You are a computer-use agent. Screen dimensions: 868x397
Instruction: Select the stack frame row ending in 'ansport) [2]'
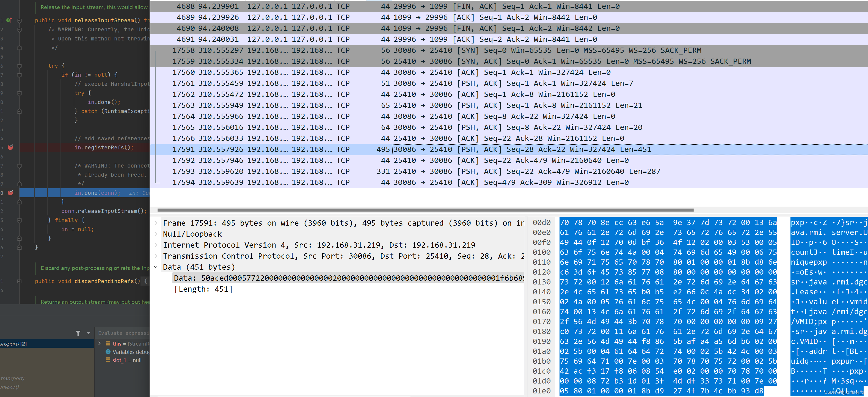click(x=47, y=344)
